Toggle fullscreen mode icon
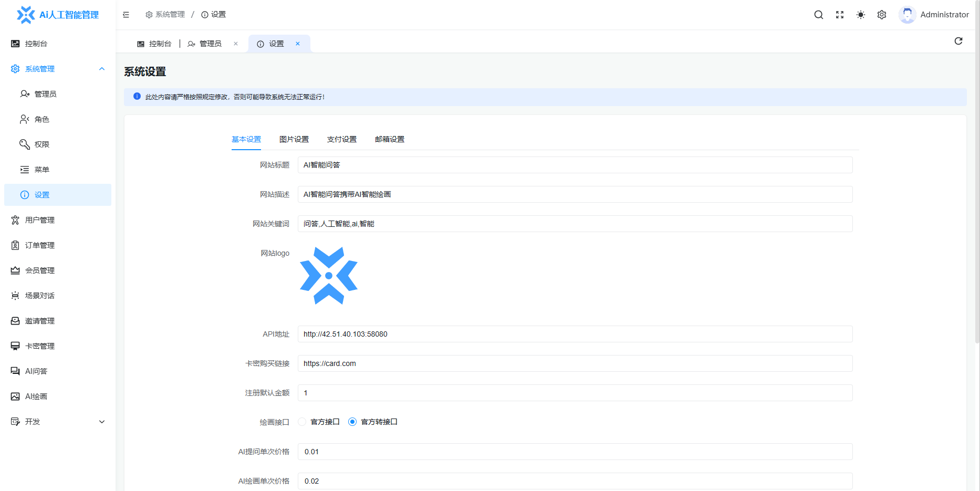980x491 pixels. point(839,15)
